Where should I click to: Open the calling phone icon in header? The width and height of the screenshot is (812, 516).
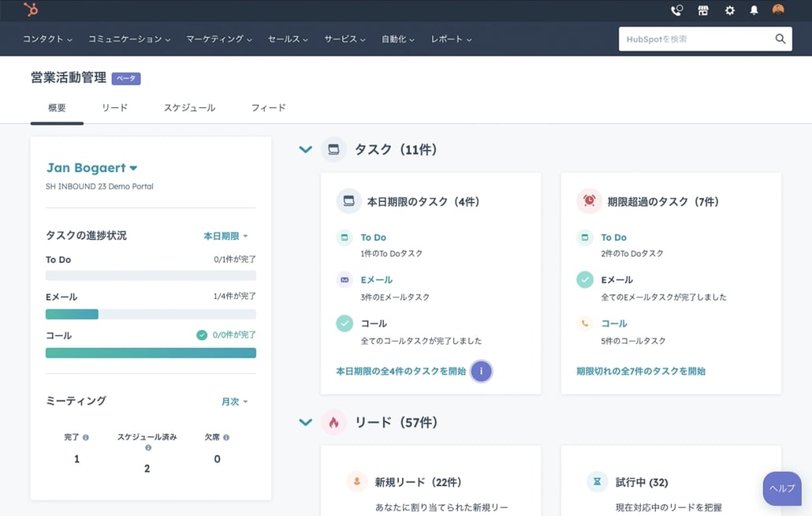(x=676, y=10)
